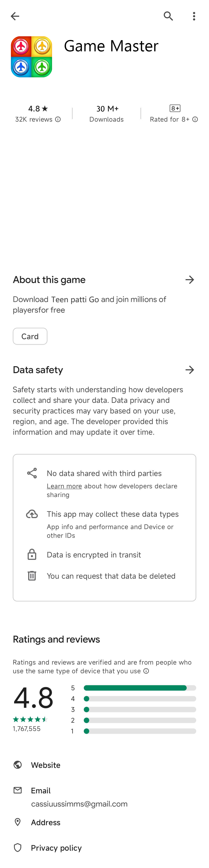Tap the 8+ content rating badge
Screen dimensions: 209x868
click(x=175, y=108)
